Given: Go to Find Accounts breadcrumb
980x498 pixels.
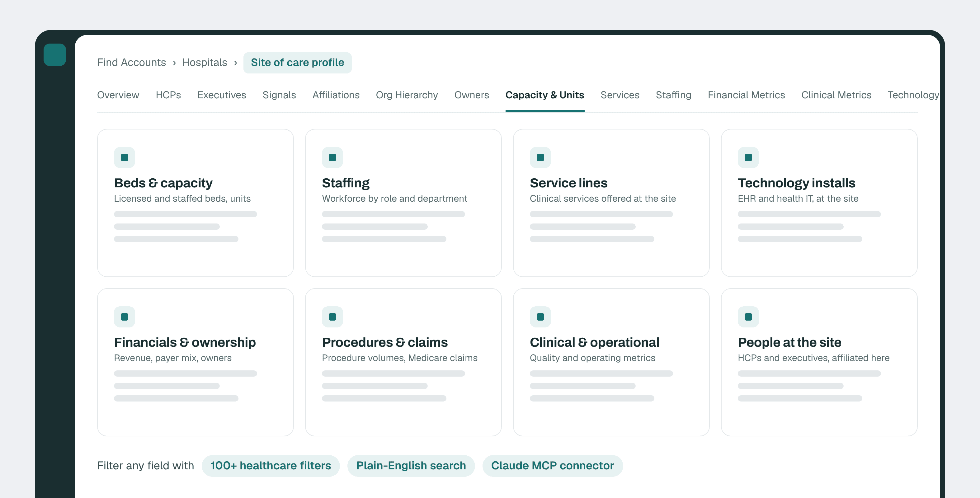Looking at the screenshot, I should pos(132,62).
